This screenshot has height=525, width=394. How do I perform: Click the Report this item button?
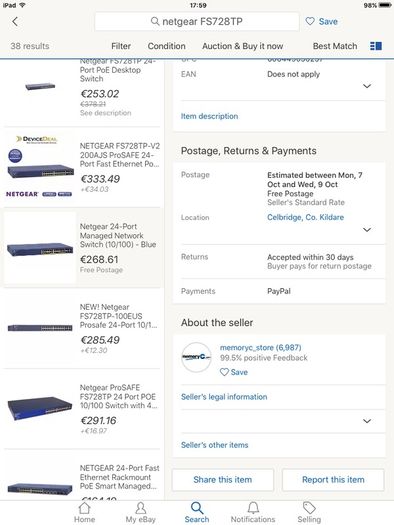coord(333,479)
